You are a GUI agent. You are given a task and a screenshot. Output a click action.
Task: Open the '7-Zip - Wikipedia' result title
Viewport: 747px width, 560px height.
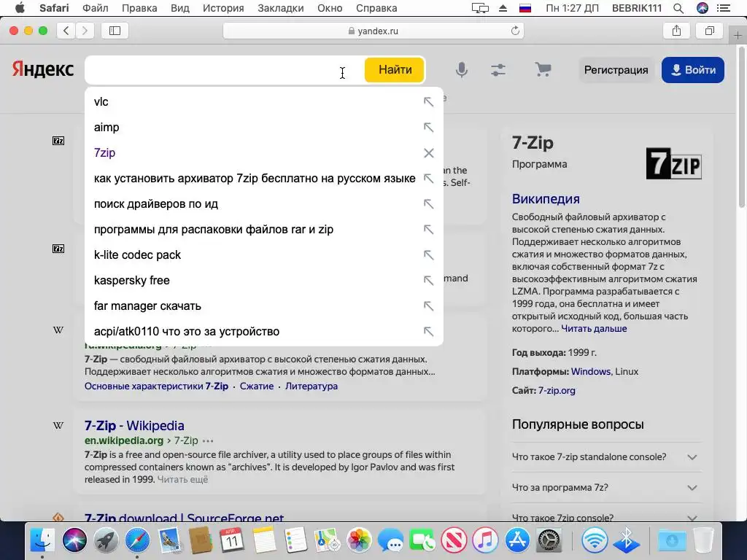click(134, 425)
